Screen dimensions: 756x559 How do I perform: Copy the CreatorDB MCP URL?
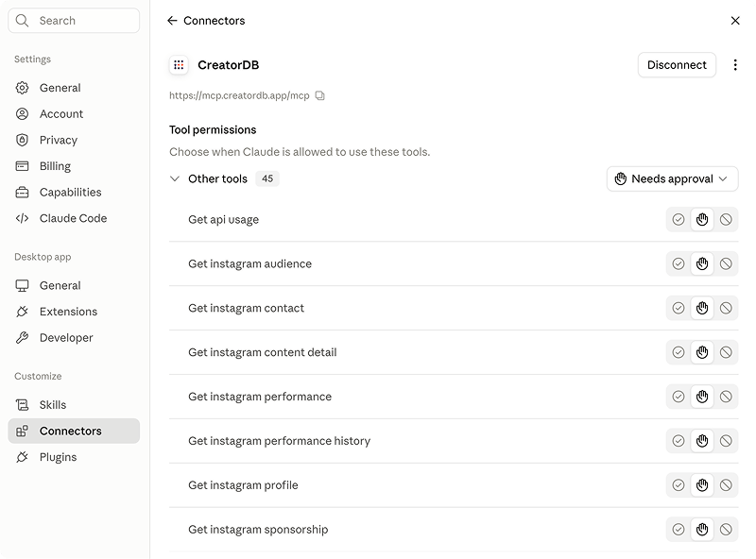[320, 95]
